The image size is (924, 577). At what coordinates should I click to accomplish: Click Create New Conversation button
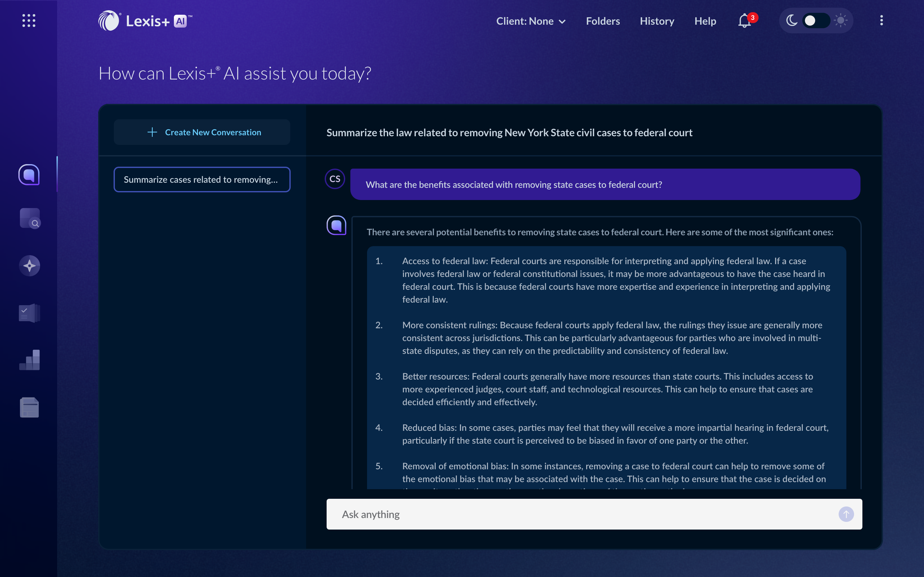pyautogui.click(x=202, y=132)
